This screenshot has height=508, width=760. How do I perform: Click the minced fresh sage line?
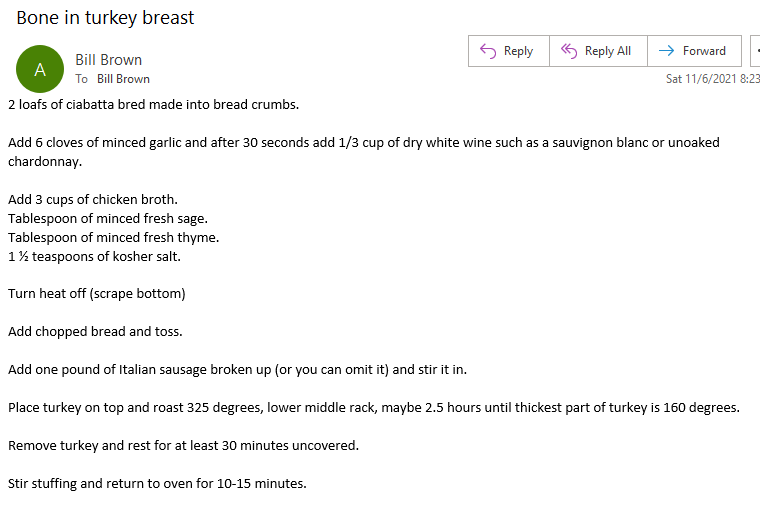pos(108,219)
